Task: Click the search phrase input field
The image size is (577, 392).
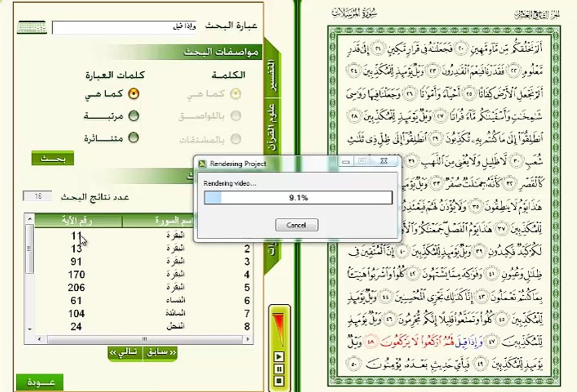Action: pyautogui.click(x=124, y=27)
